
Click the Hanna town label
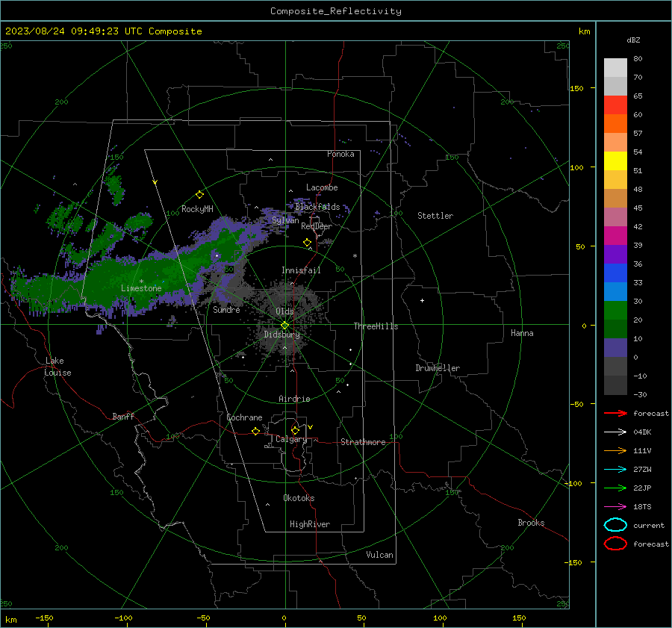point(522,333)
